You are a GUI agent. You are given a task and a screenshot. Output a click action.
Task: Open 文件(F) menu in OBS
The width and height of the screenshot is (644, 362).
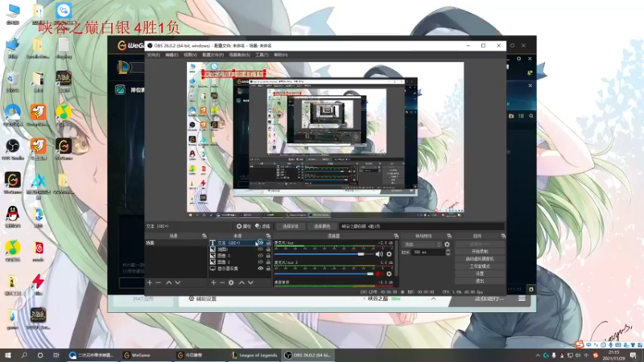(x=154, y=55)
